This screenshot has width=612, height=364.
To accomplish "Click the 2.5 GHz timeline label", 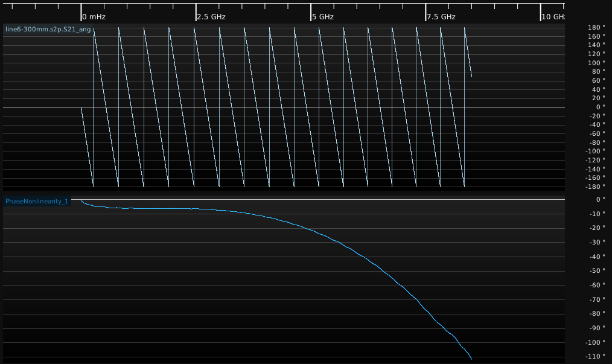I will [x=211, y=17].
